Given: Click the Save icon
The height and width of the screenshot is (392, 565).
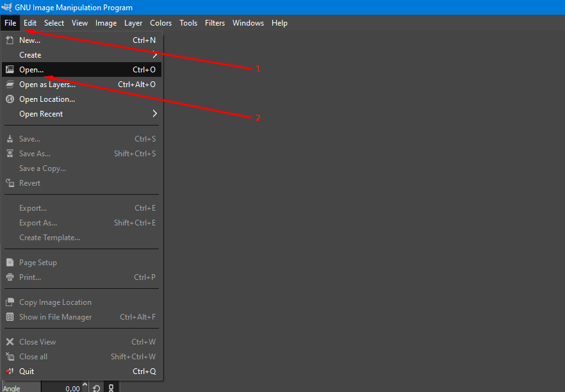Looking at the screenshot, I should 10,139.
